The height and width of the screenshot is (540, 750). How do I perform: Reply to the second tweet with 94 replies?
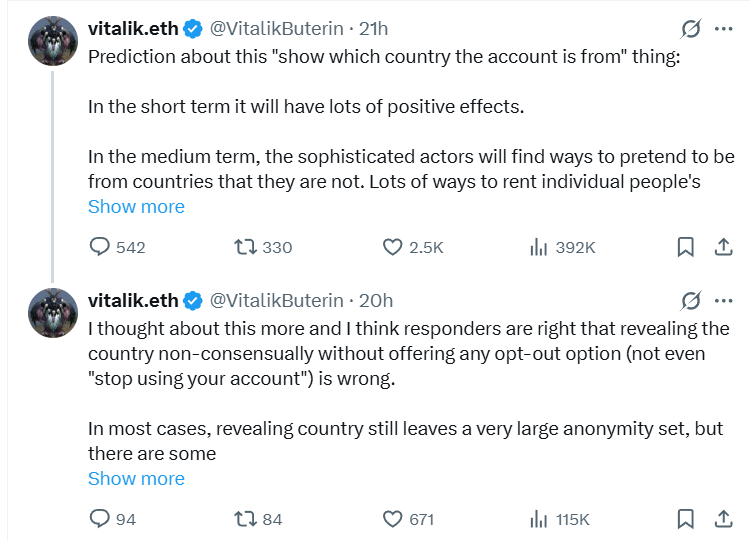pos(99,519)
